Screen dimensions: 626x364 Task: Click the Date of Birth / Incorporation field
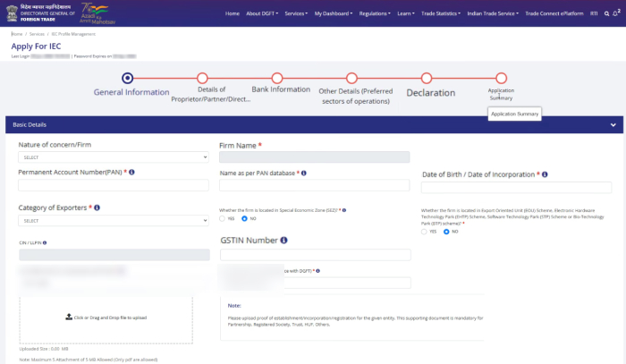(516, 188)
